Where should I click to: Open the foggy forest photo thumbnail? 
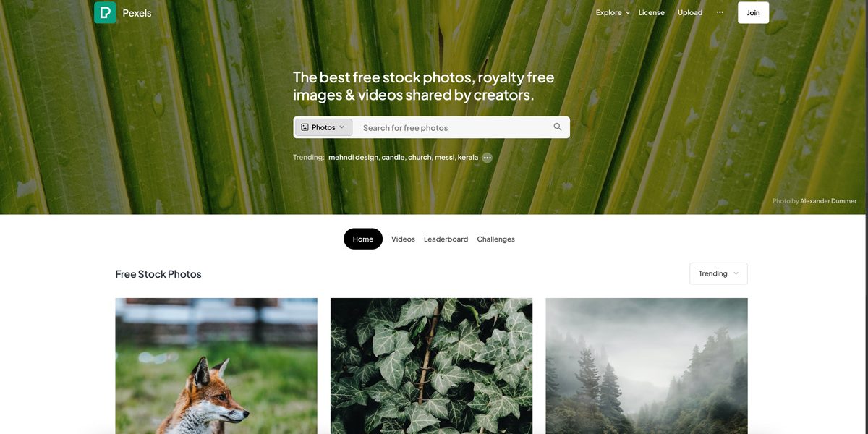point(647,366)
